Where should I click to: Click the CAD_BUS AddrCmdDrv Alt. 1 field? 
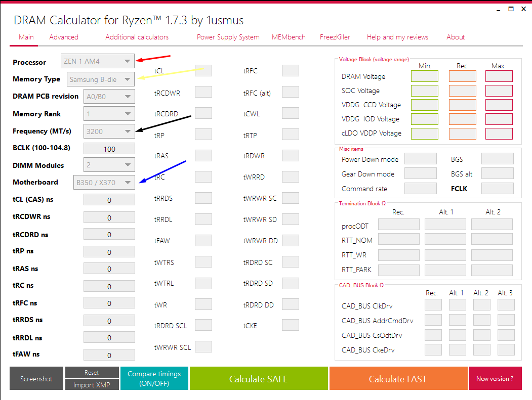click(458, 320)
